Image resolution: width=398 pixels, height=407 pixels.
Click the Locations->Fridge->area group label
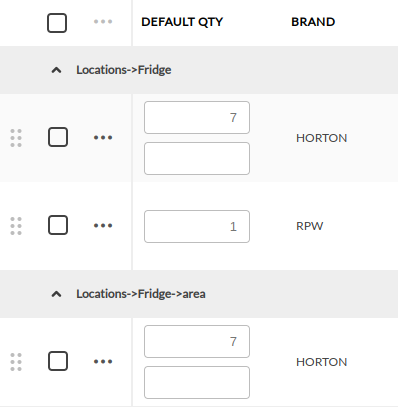141,294
